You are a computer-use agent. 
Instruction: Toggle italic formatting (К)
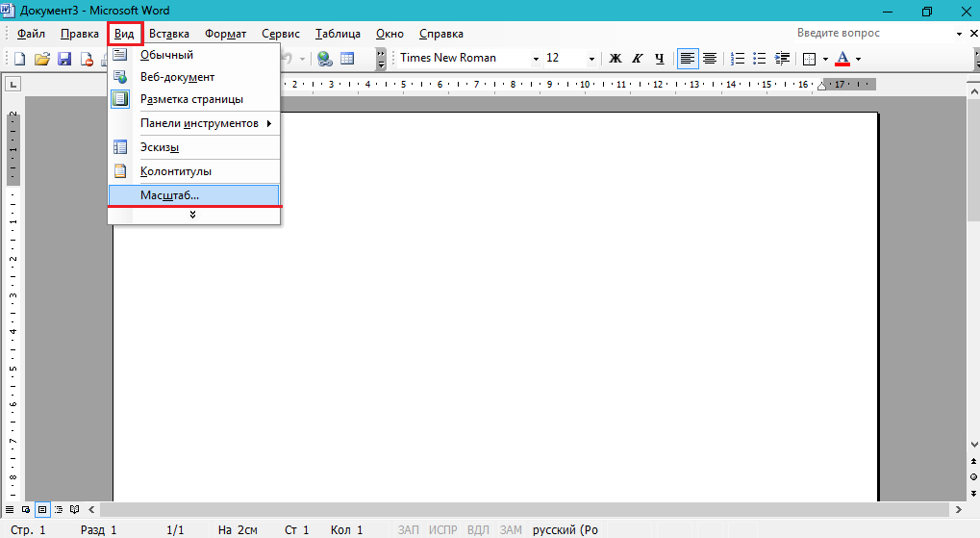(x=637, y=59)
